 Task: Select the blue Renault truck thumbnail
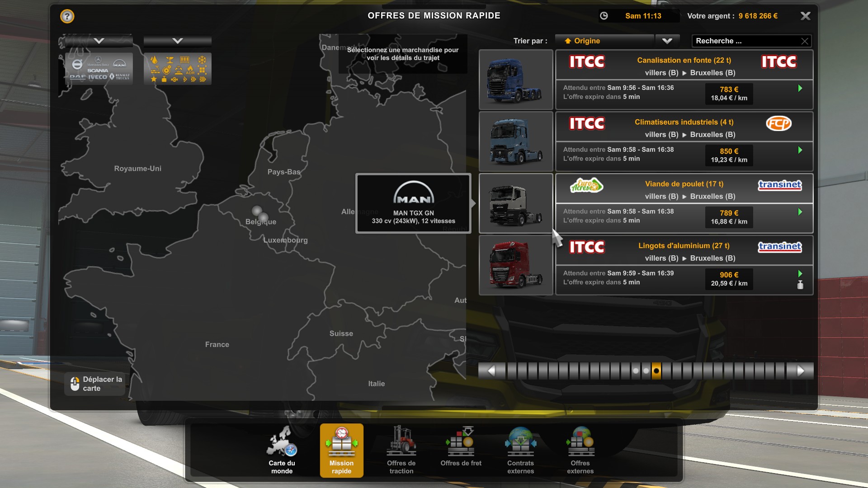[516, 141]
